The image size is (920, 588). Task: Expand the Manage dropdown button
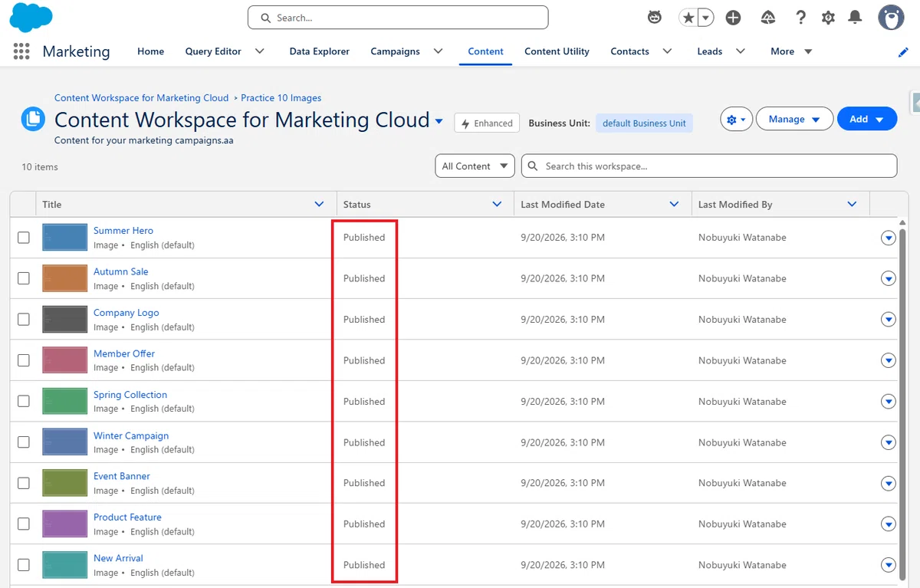(x=794, y=120)
